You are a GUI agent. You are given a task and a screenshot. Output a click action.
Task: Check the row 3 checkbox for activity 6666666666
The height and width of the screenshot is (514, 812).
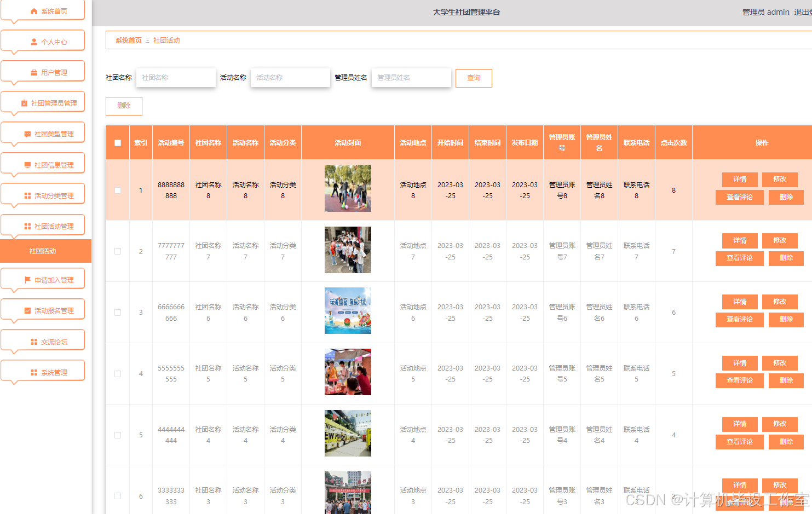pyautogui.click(x=118, y=313)
